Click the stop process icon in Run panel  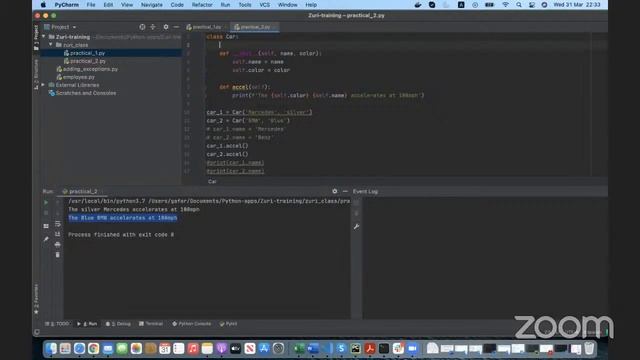pos(46,213)
